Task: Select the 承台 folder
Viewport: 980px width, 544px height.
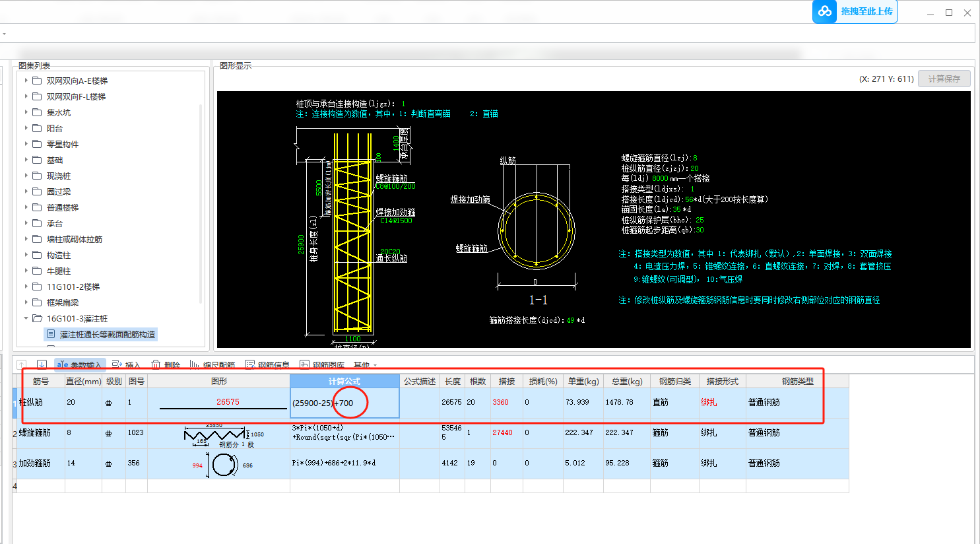Action: [54, 223]
